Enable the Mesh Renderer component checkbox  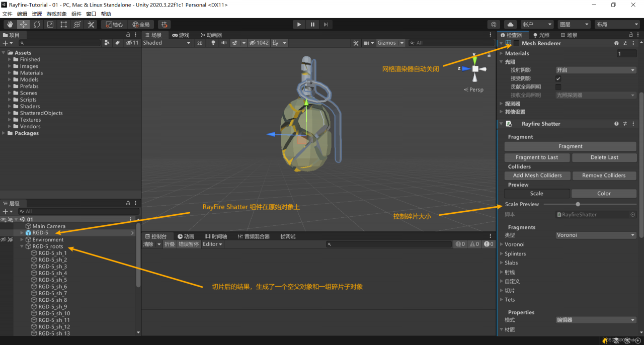(x=516, y=43)
